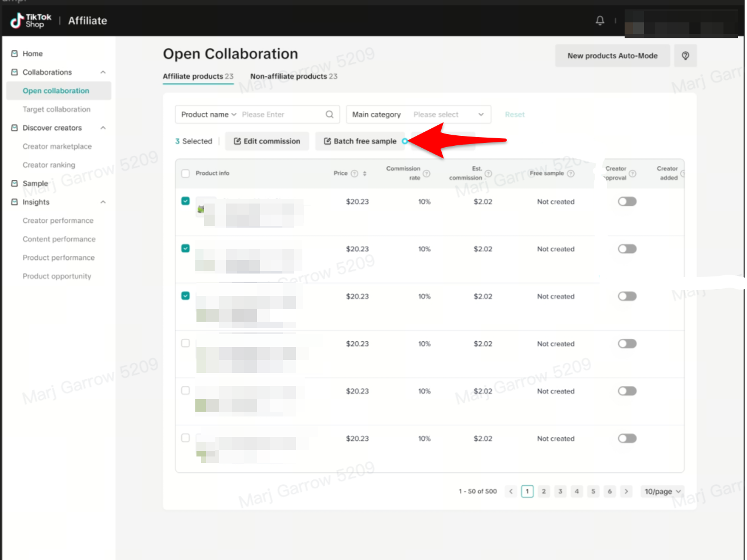The width and height of the screenshot is (747, 560).
Task: Open the Main category dropdown
Action: (x=419, y=115)
